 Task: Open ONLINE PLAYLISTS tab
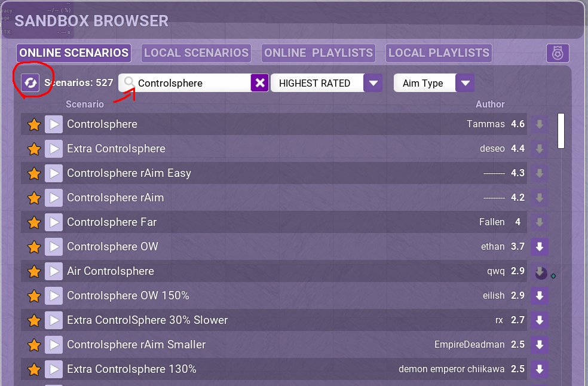318,53
